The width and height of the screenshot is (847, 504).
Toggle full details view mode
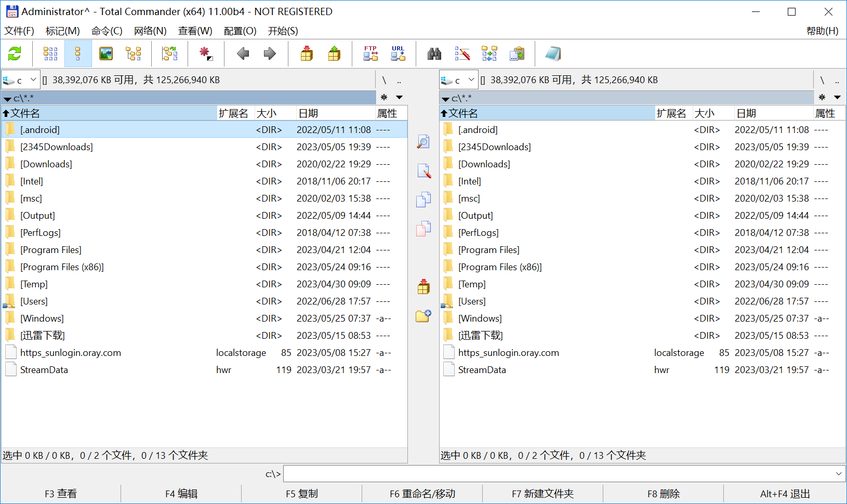click(x=78, y=54)
